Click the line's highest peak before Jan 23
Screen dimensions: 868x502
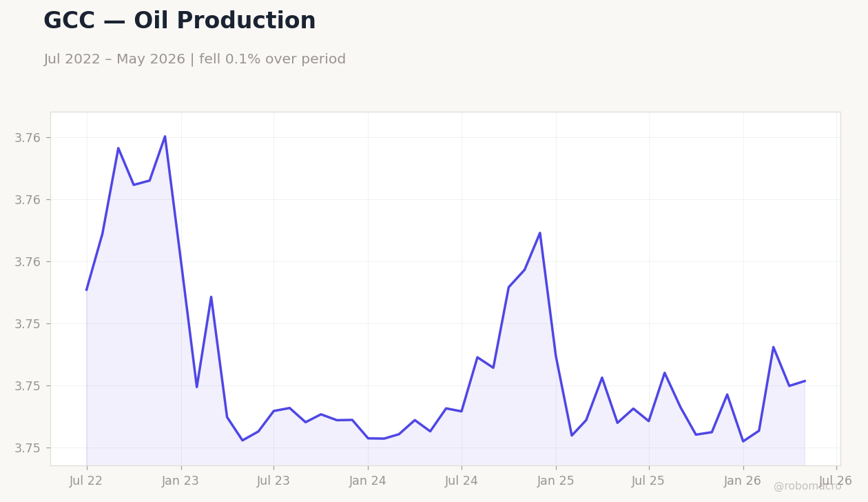pyautogui.click(x=165, y=136)
